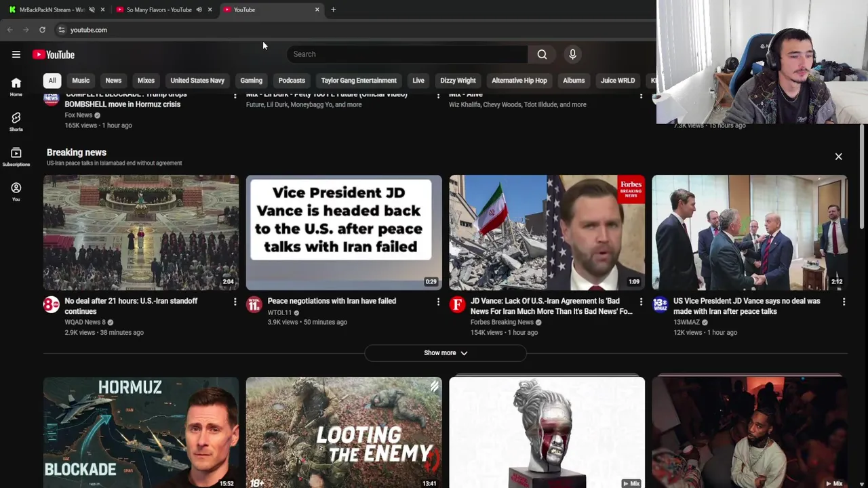This screenshot has width=868, height=488.
Task: Open a new browser tab
Action: point(333,9)
